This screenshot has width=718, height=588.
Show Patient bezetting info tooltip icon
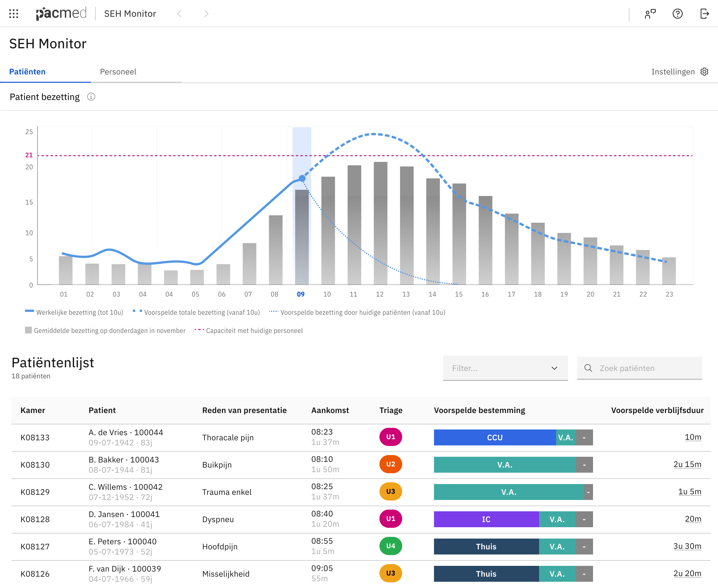tap(91, 97)
